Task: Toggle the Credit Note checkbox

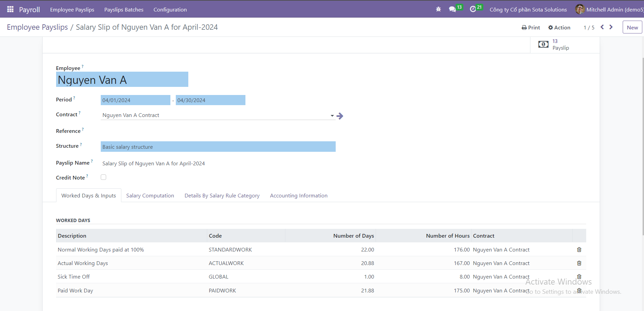Action: (x=103, y=177)
